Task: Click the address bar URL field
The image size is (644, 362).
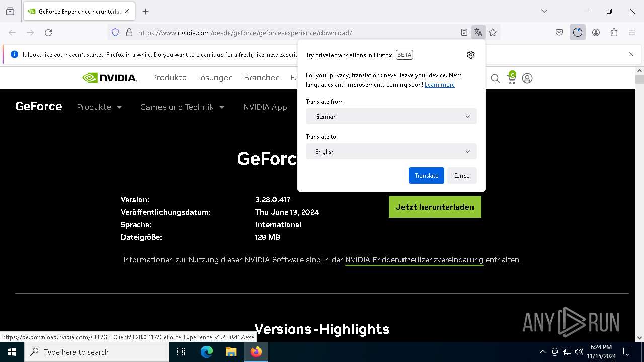Action: coord(297,33)
